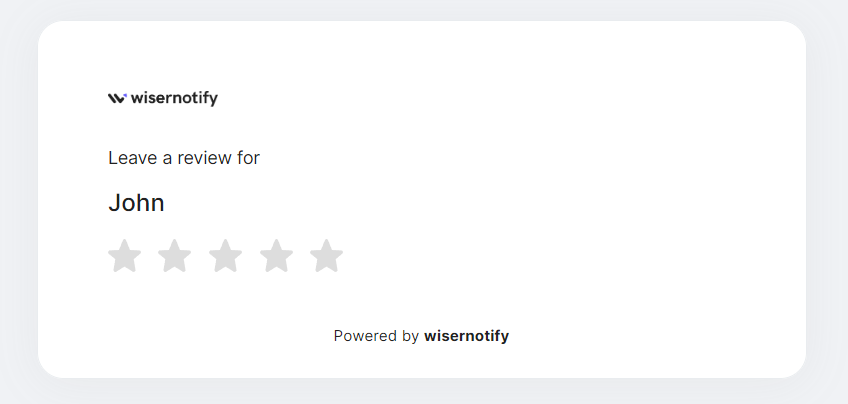Rate John one star

(x=124, y=256)
